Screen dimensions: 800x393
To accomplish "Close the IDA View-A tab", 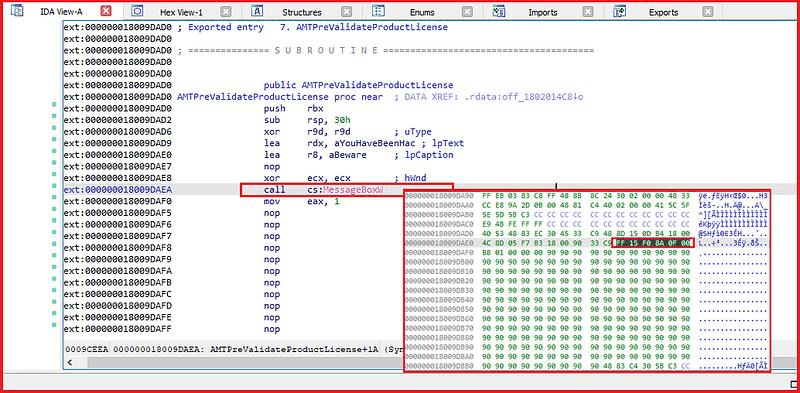I will [x=106, y=12].
